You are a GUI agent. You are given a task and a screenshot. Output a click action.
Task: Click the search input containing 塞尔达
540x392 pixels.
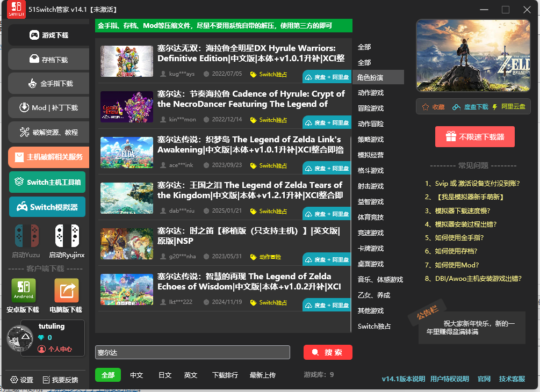tap(193, 352)
